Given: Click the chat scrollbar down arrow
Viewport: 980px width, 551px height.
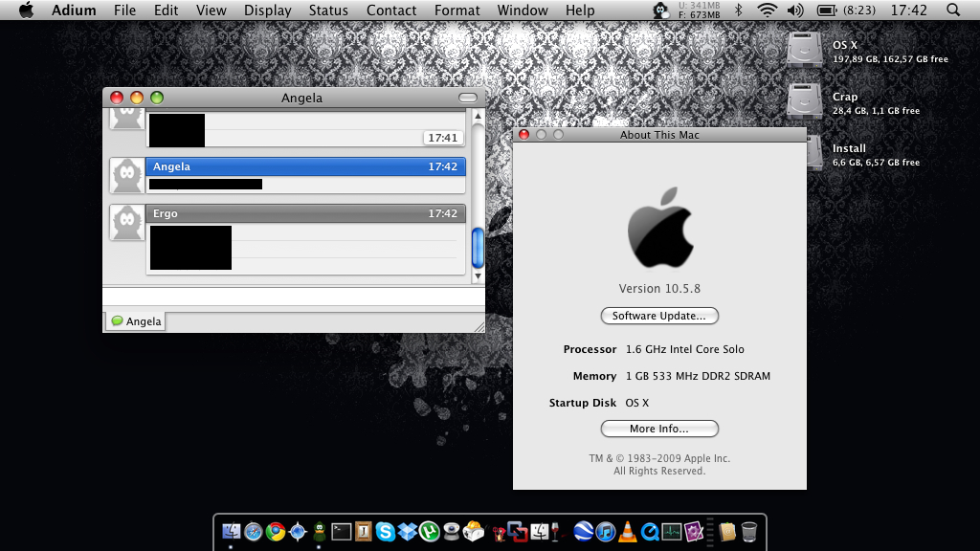Looking at the screenshot, I should pos(478,276).
